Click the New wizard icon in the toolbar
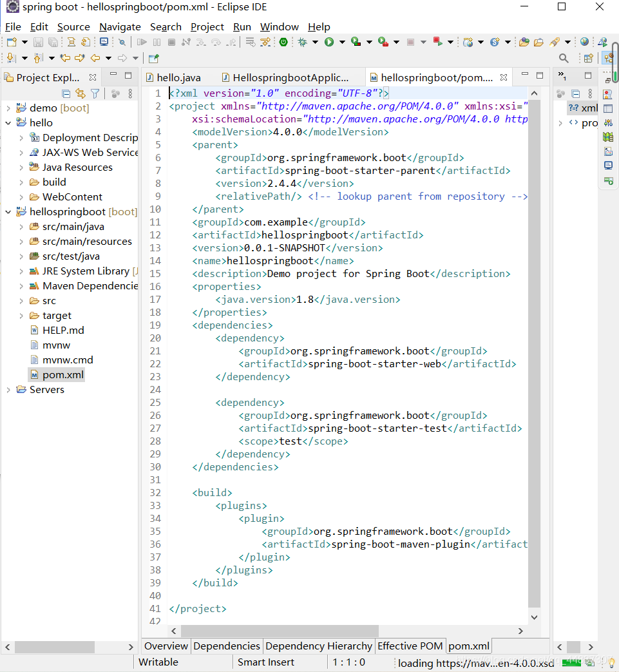 click(x=11, y=43)
